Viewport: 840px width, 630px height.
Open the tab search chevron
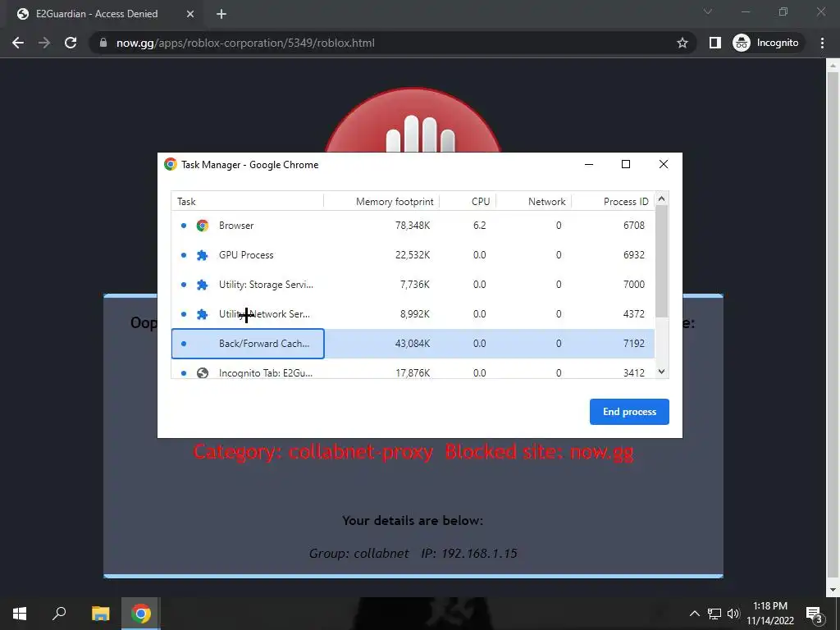pos(708,11)
